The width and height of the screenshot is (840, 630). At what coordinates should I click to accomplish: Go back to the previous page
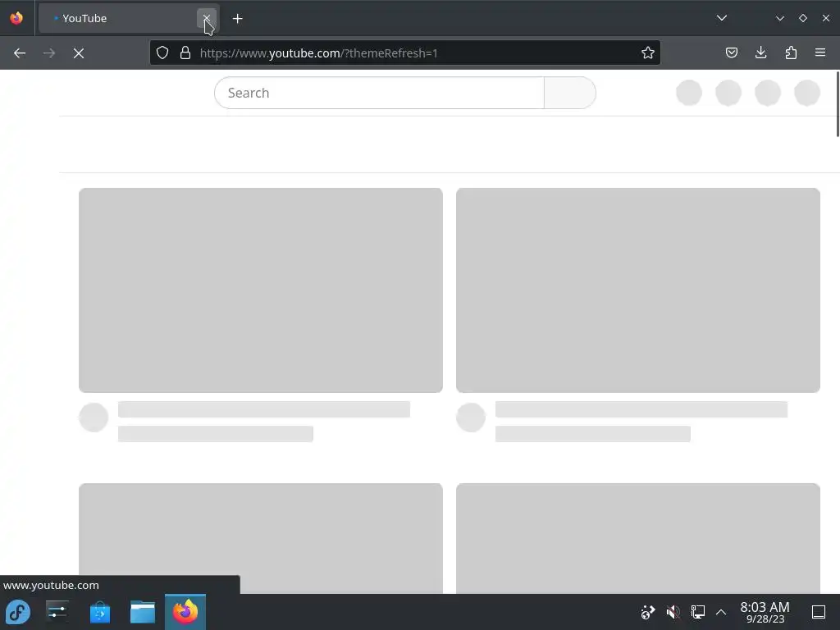pos(20,53)
